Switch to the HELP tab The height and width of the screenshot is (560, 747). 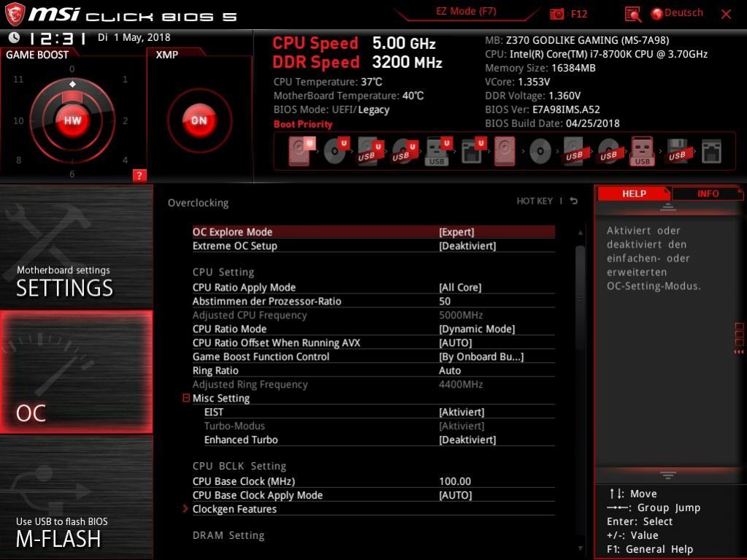[x=634, y=193]
